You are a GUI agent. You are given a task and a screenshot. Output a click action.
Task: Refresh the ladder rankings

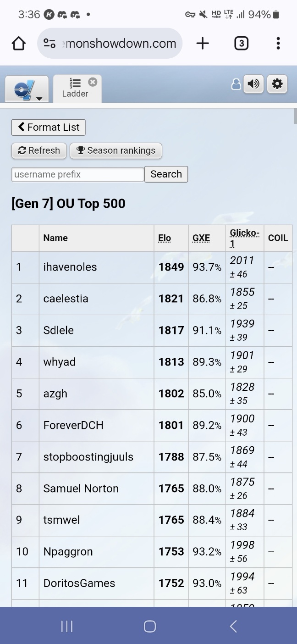[39, 150]
